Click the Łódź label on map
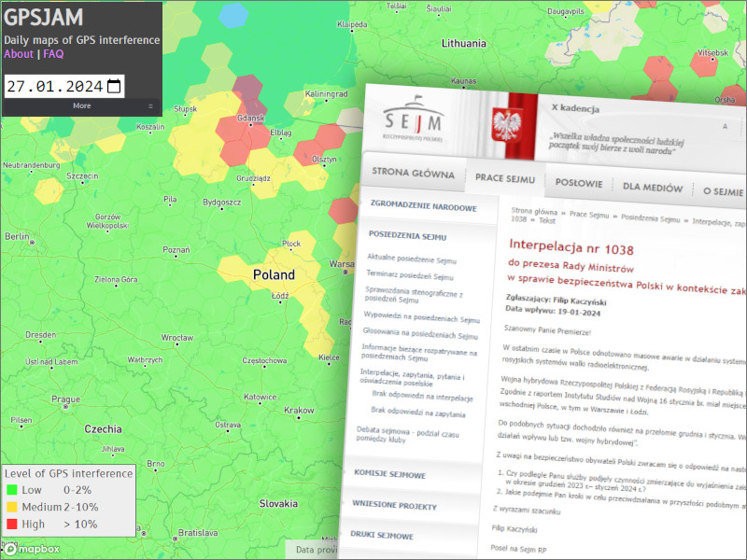747x560 pixels. tap(280, 296)
